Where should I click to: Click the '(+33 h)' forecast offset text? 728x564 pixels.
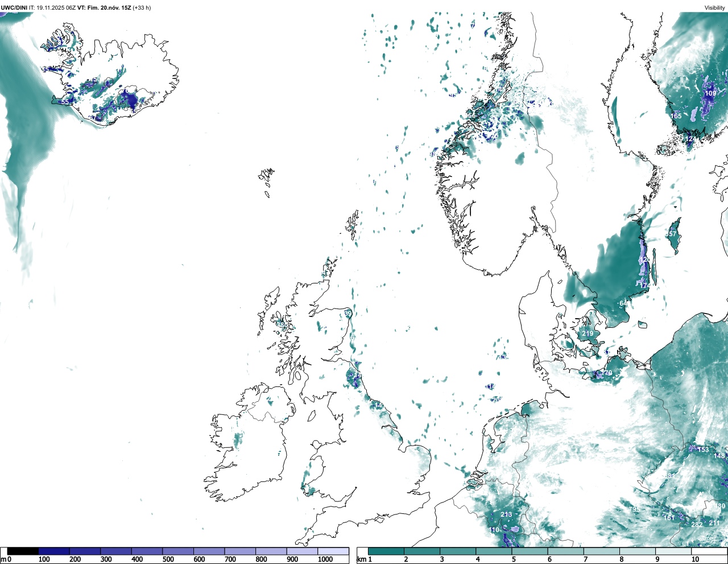(142, 8)
